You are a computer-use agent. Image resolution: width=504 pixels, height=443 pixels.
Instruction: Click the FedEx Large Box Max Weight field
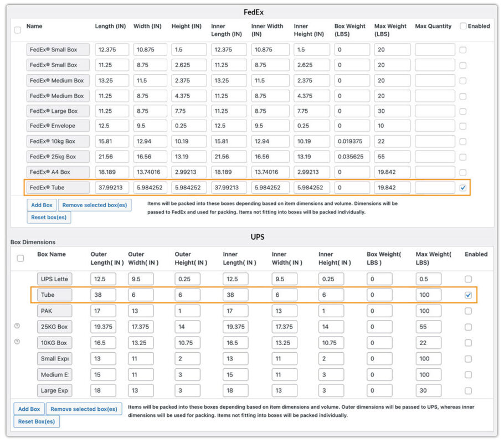pos(392,111)
